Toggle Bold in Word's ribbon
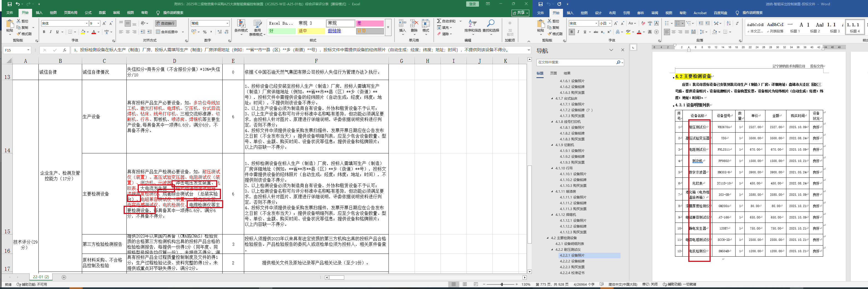The height and width of the screenshot is (289, 868). 572,32
